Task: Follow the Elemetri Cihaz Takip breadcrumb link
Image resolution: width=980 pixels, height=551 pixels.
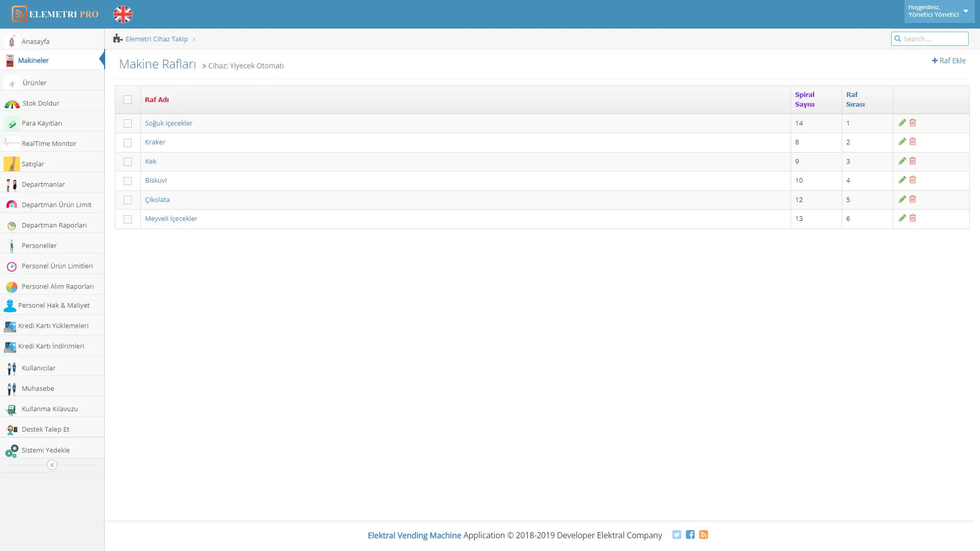Action: pyautogui.click(x=157, y=39)
